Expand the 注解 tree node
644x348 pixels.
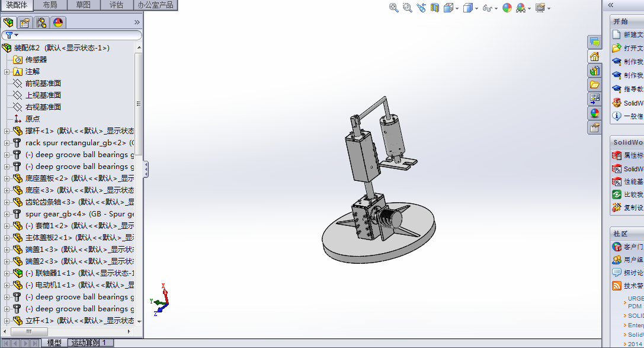click(x=7, y=72)
